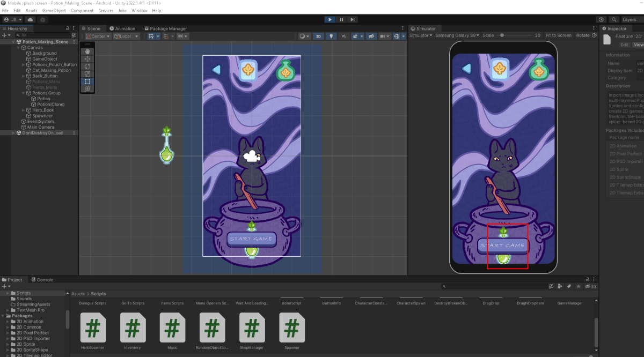Toggle scene lighting on or off
This screenshot has width=644, height=357.
[x=330, y=36]
